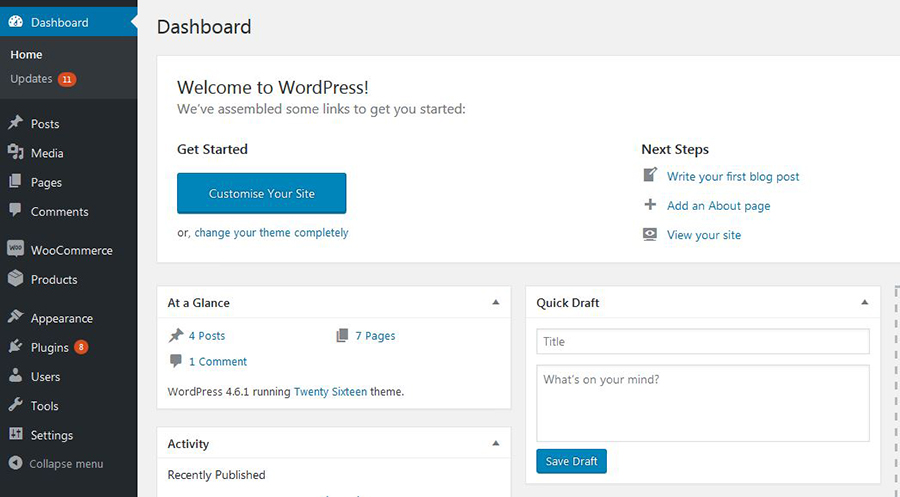
Task: Collapse the At a Glance widget
Action: point(496,302)
